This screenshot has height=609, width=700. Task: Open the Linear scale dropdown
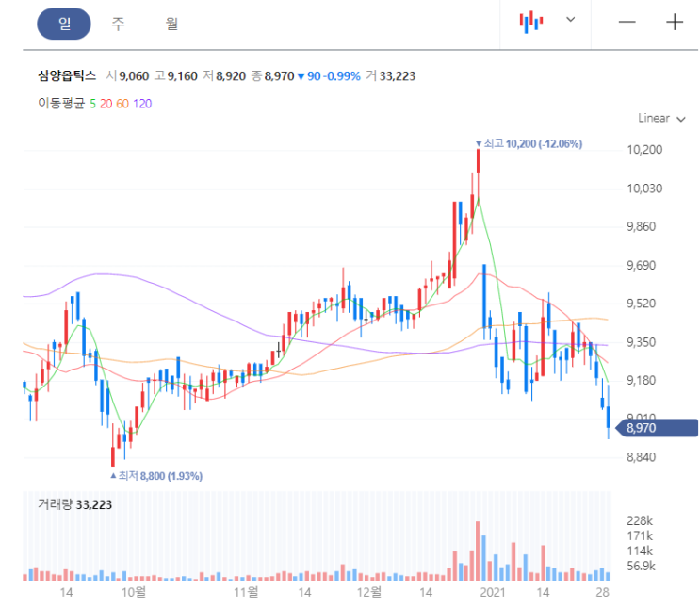tap(661, 119)
